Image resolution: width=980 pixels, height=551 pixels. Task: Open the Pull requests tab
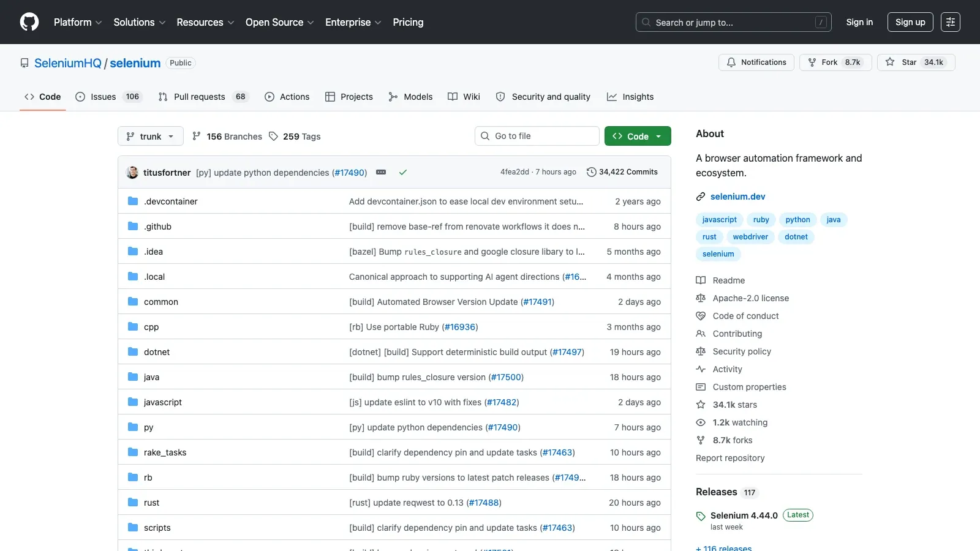203,97
